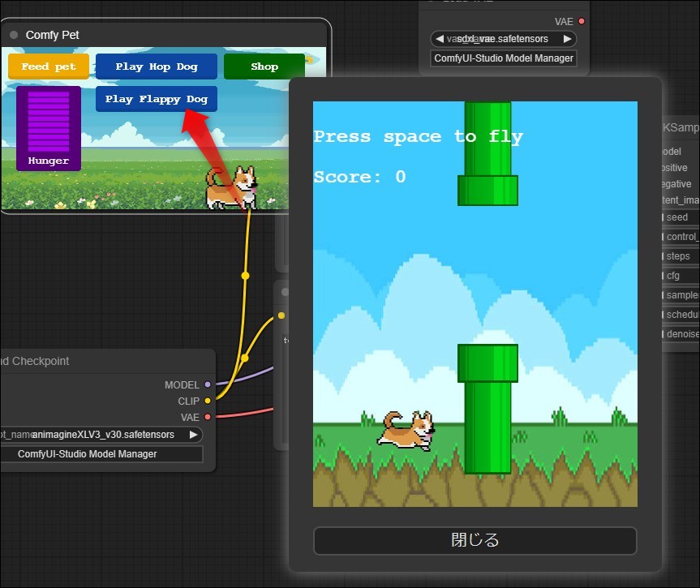Viewport: 700px width, 588px height.
Task: Click the MODEL output socket
Action: point(208,384)
